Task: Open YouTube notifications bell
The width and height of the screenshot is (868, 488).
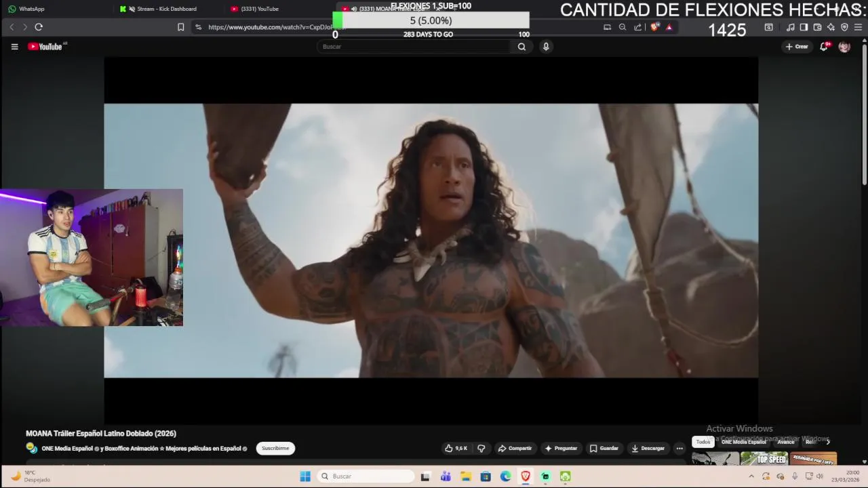Action: (824, 47)
